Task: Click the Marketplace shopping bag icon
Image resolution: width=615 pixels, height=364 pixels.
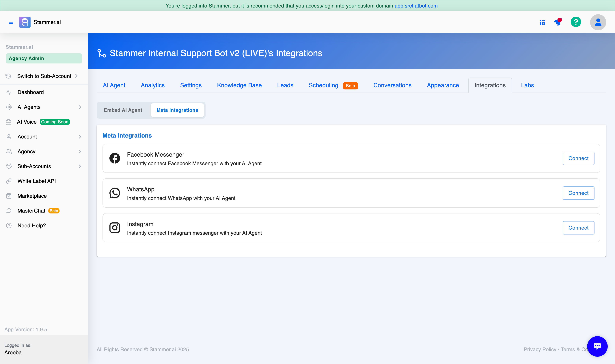Action: click(9, 196)
